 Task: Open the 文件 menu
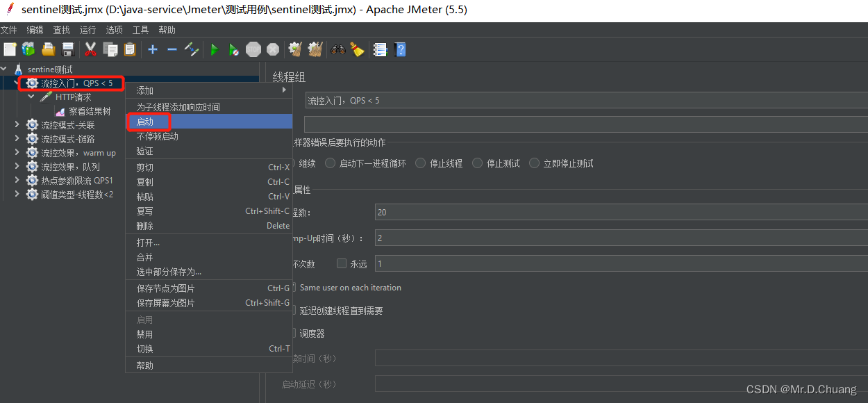coord(8,30)
